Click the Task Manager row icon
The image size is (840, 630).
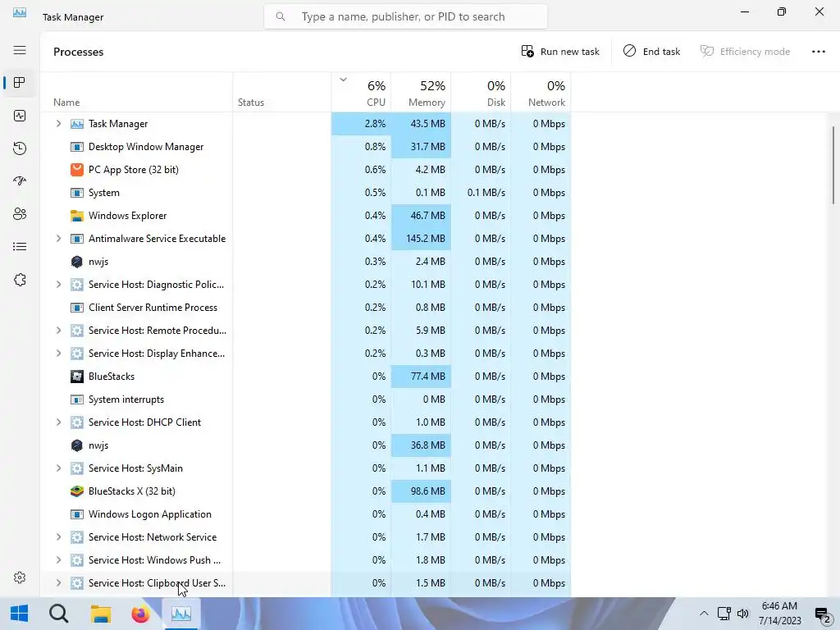click(x=77, y=124)
